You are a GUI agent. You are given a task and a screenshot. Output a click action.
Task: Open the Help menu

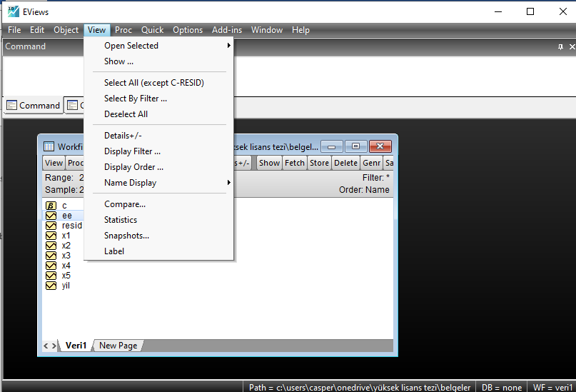pos(301,30)
